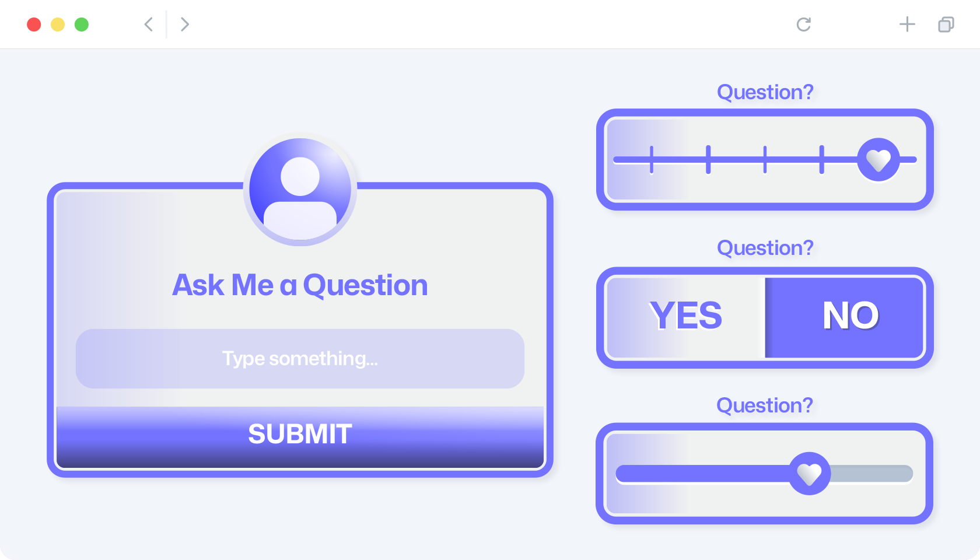
Task: Click the green window maximize button
Action: 82,24
